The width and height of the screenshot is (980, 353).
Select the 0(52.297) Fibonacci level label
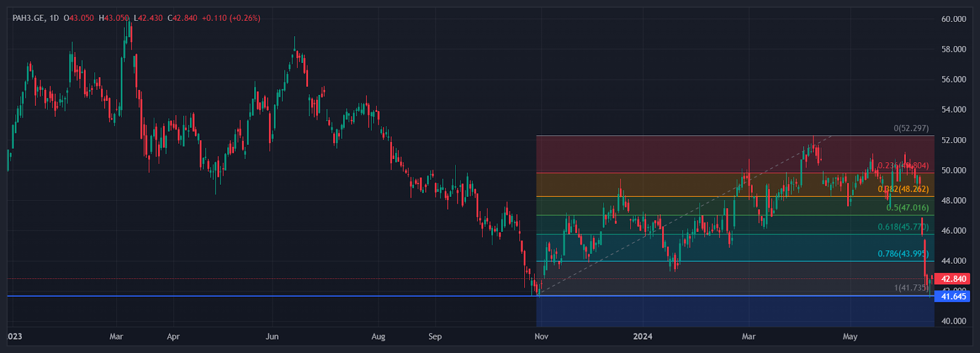(x=911, y=128)
